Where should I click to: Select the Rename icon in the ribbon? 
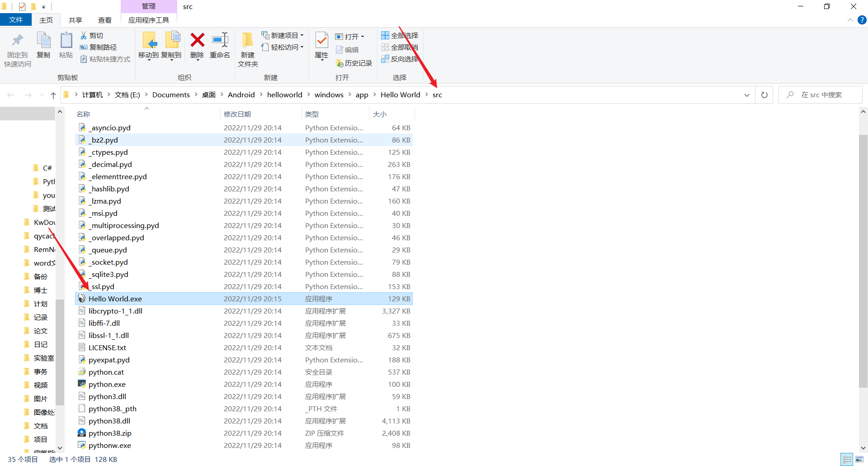coord(220,40)
